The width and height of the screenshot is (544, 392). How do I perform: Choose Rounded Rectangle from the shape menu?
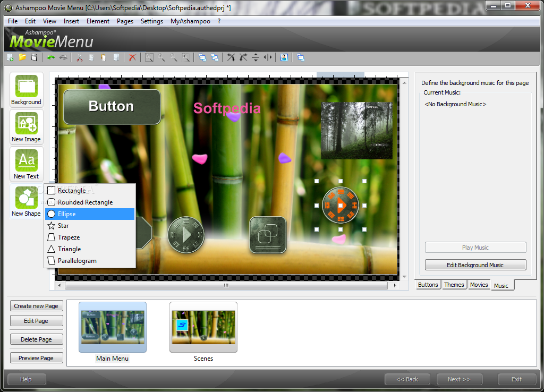[90, 202]
